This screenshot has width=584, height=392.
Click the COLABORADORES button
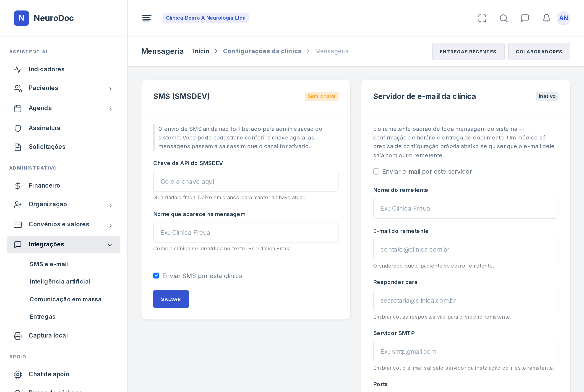[x=539, y=52]
